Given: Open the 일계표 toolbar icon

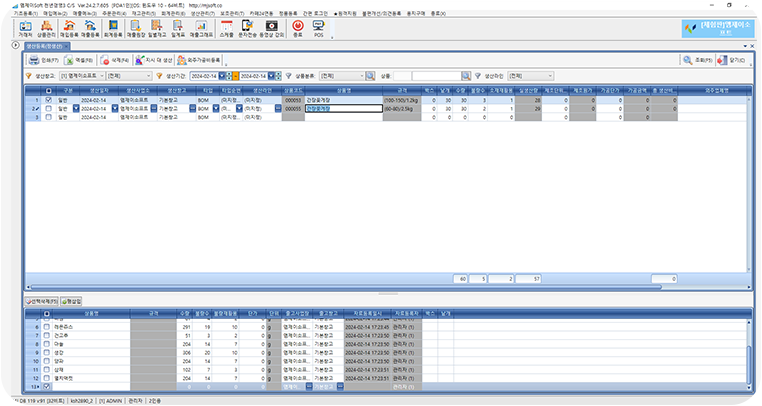Looking at the screenshot, I should (178, 29).
